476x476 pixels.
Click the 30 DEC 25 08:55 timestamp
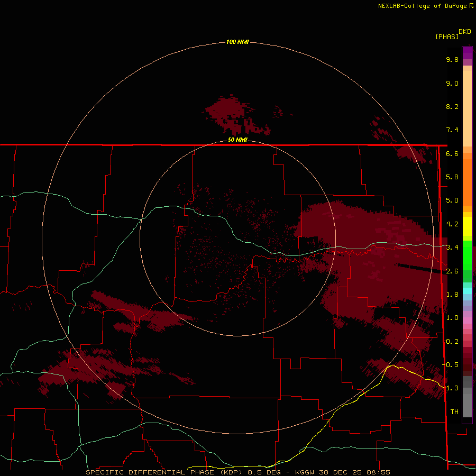[x=354, y=472]
